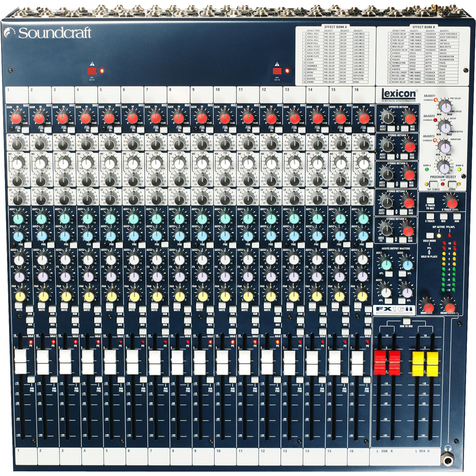Click the yellow MIX right fader
This screenshot has height=476, width=476.
pos(433,364)
